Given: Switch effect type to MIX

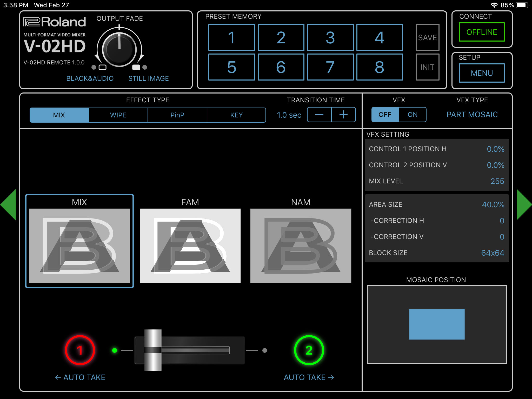Looking at the screenshot, I should pyautogui.click(x=59, y=115).
